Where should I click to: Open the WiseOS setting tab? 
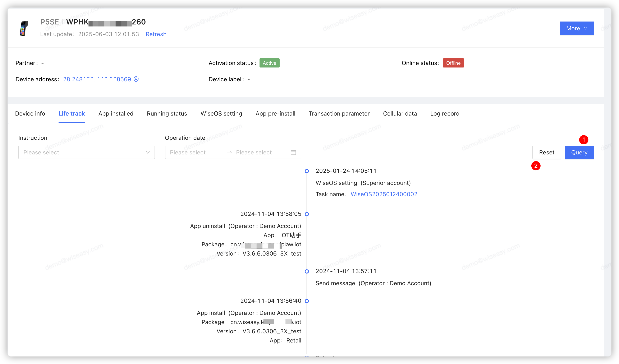[221, 114]
